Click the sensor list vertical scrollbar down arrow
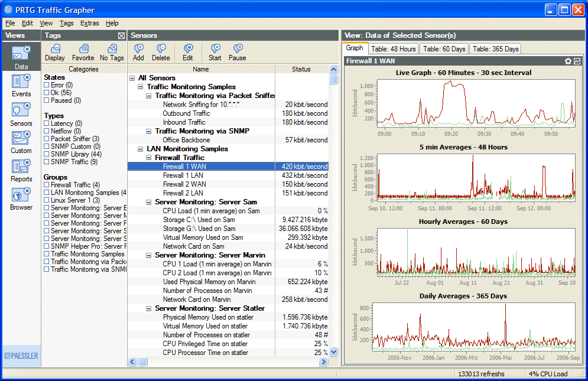This screenshot has width=588, height=381. click(x=333, y=352)
